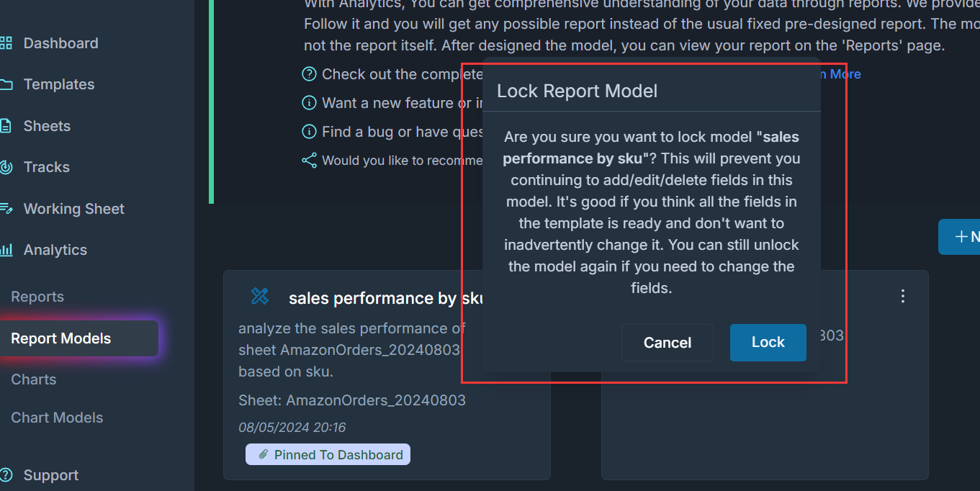Viewport: 980px width, 491px height.
Task: Select the Analytics sidebar item
Action: pos(55,250)
